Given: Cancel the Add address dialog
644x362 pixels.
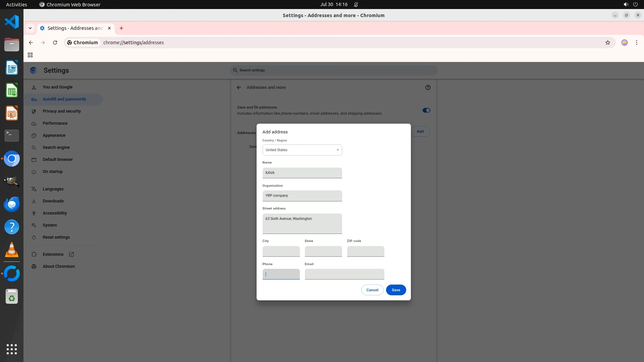Looking at the screenshot, I should (x=372, y=290).
